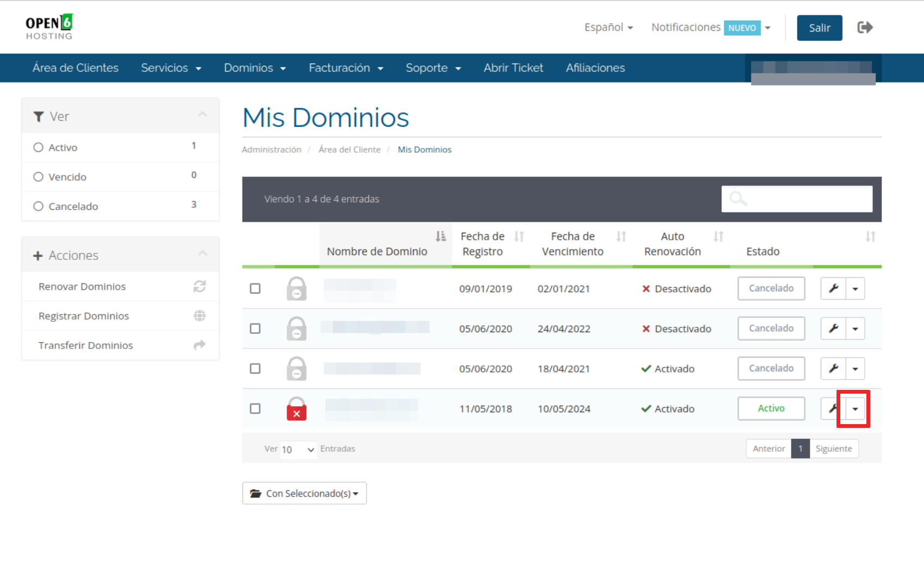
Task: Click the wrench icon for the 18/04/2021 domain
Action: 833,369
